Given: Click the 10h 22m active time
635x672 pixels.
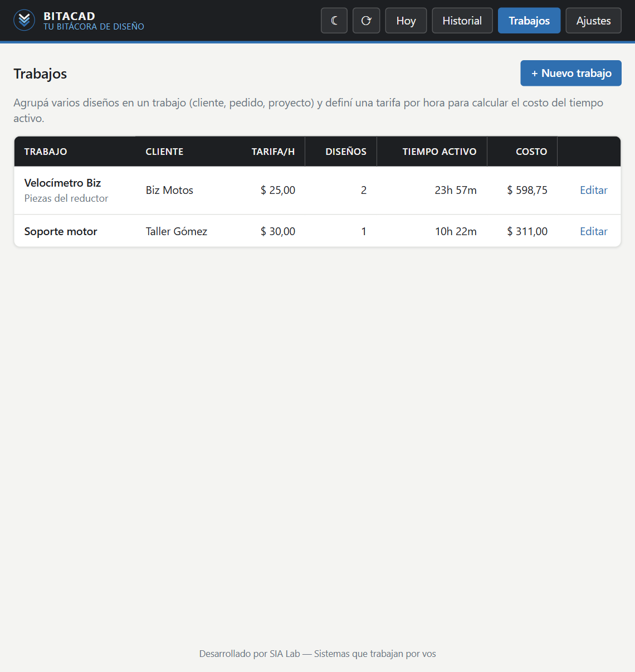Looking at the screenshot, I should click(456, 231).
